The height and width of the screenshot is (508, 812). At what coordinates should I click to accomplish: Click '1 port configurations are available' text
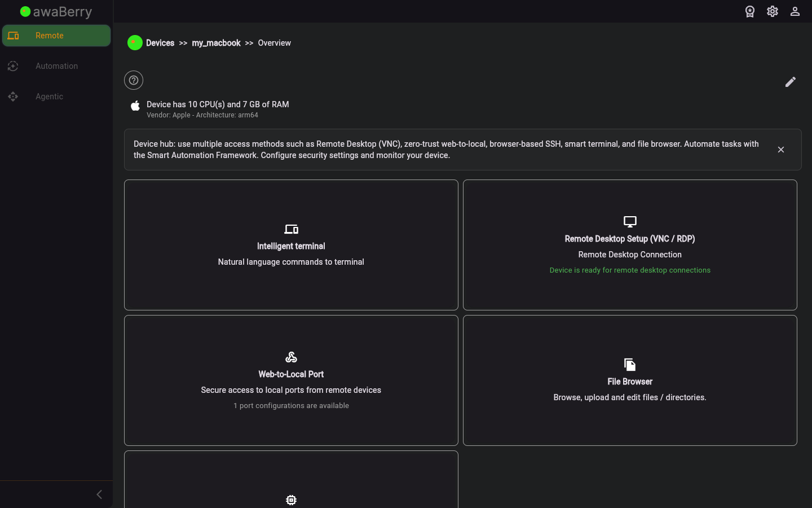tap(291, 406)
